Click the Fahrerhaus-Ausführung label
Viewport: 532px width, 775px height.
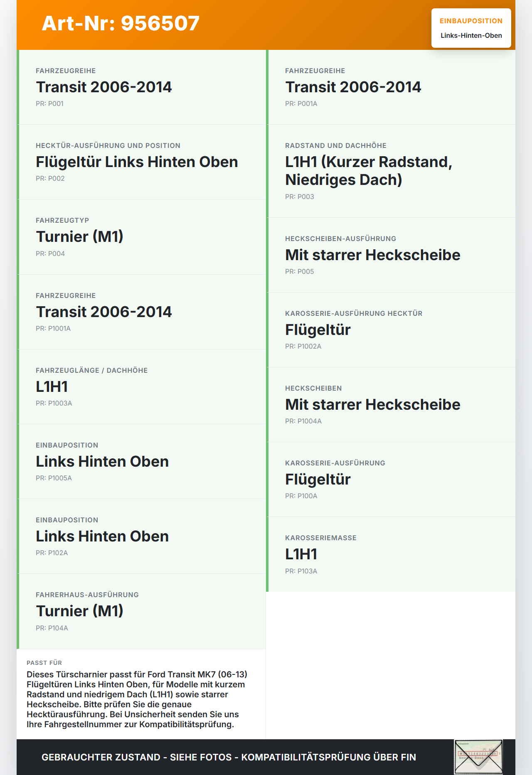point(87,595)
